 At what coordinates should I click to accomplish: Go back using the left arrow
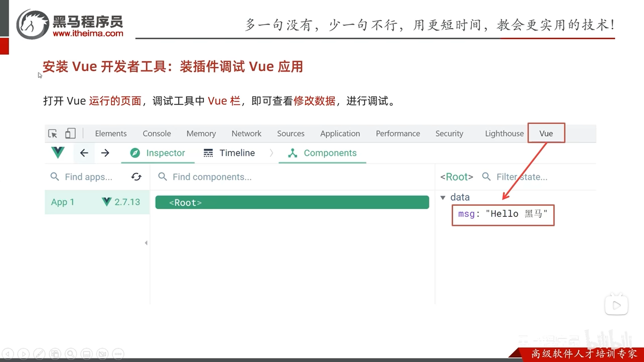tap(84, 153)
